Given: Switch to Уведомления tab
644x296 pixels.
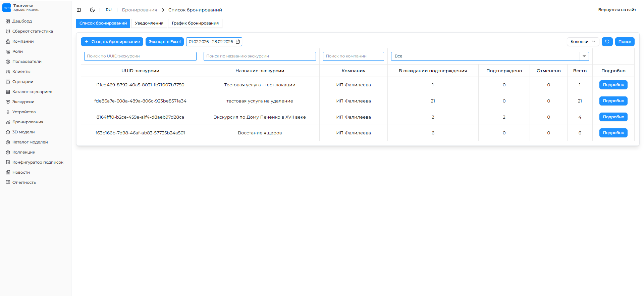Looking at the screenshot, I should click(x=149, y=23).
